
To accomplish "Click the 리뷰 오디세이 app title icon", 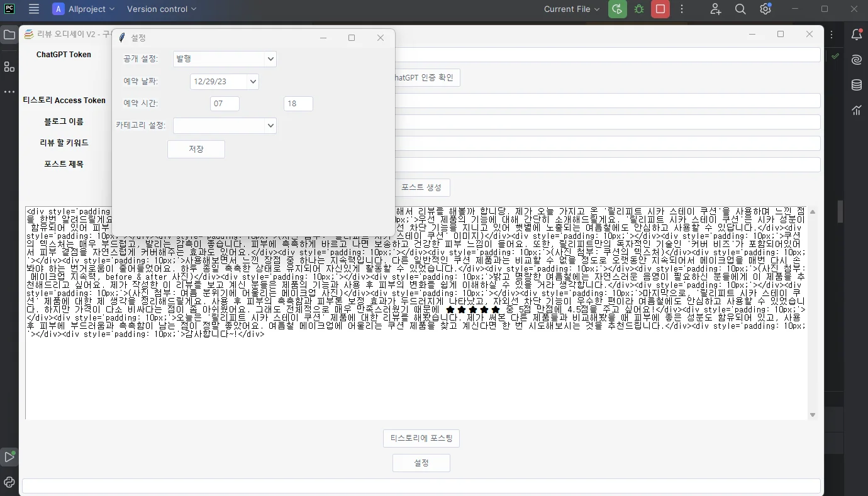I will coord(28,34).
